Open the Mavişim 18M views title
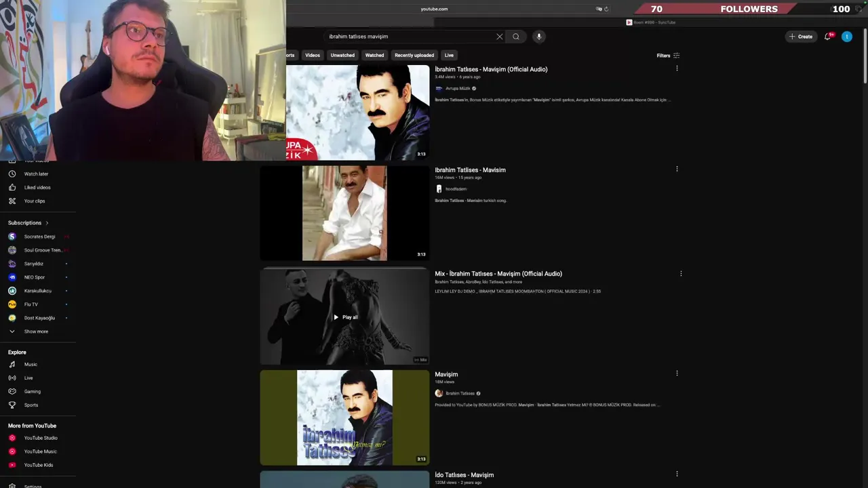The image size is (868, 488). pyautogui.click(x=446, y=374)
